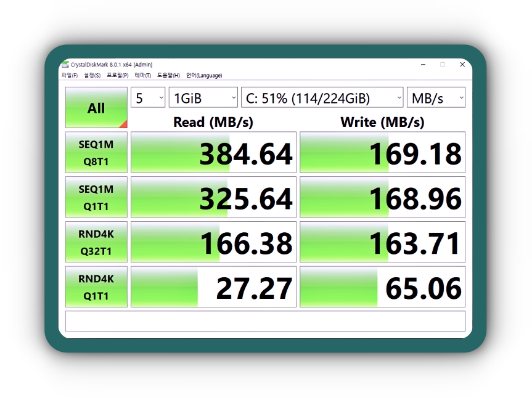The height and width of the screenshot is (398, 532).
Task: Click the empty comment field at bottom
Action: tap(265, 321)
